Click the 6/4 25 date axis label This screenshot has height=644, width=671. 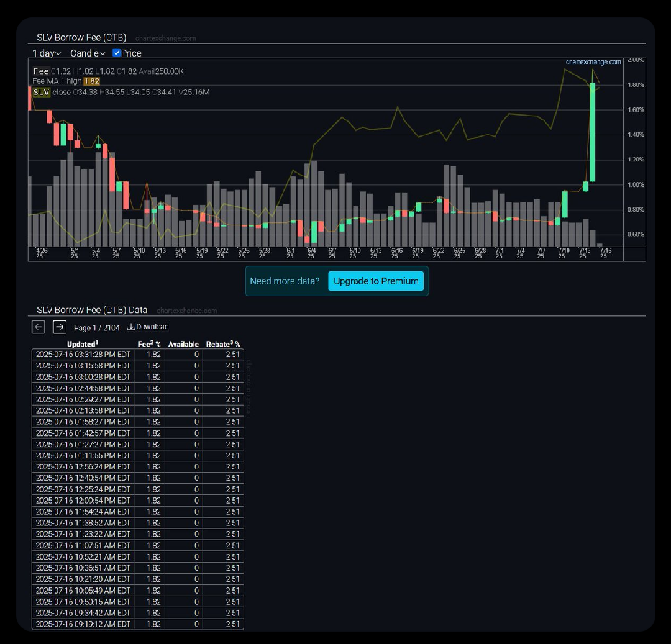(311, 253)
